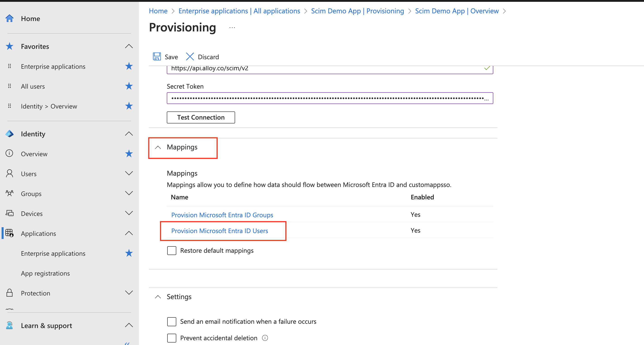Click into the Secret Token field
This screenshot has width=644, height=345.
click(x=329, y=98)
